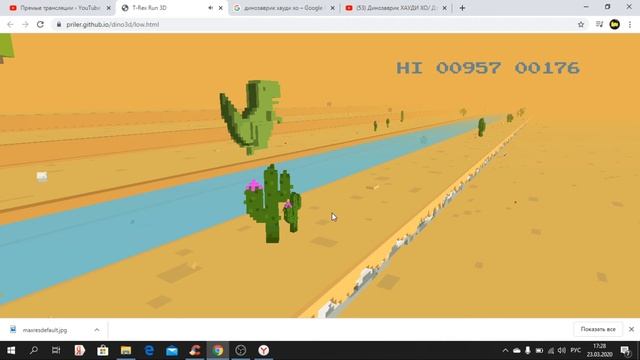Open Microsoft Store from the taskbar
The height and width of the screenshot is (360, 640).
102,350
